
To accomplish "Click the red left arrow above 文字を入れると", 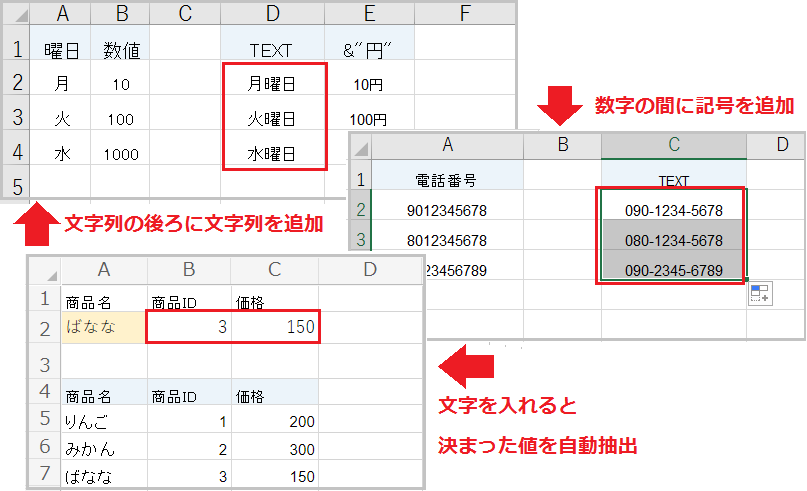I will coord(468,366).
